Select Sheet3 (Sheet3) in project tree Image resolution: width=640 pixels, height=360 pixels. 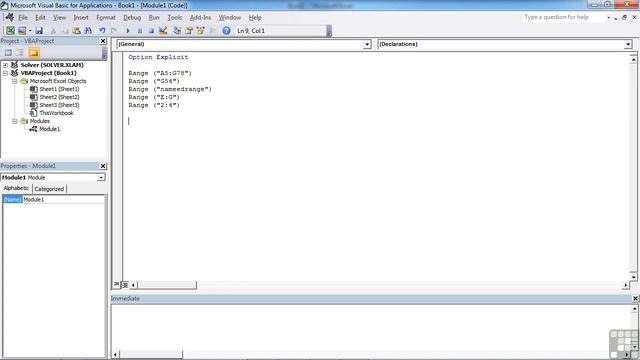[59, 105]
